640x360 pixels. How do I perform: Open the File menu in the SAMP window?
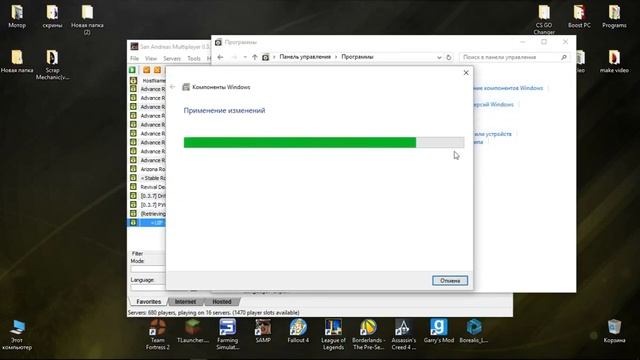[134, 59]
